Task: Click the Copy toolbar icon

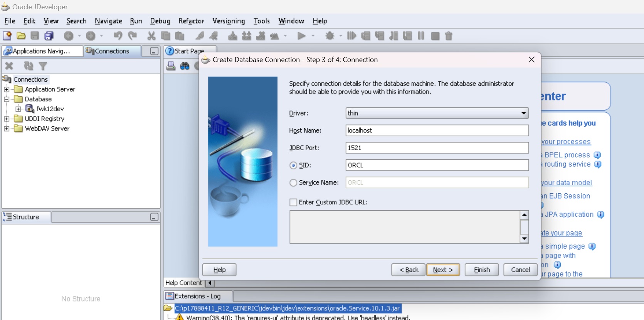Action: 166,36
